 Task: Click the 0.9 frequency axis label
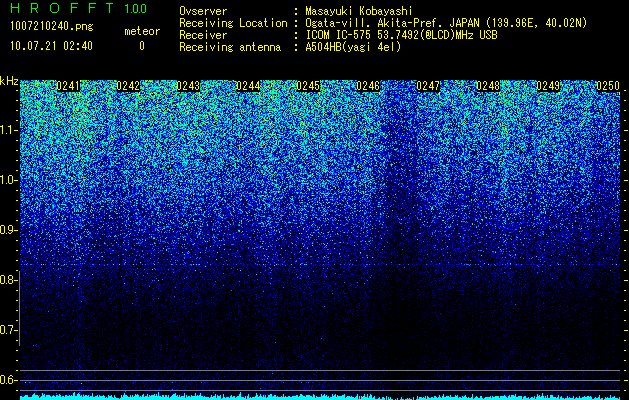tap(8, 230)
